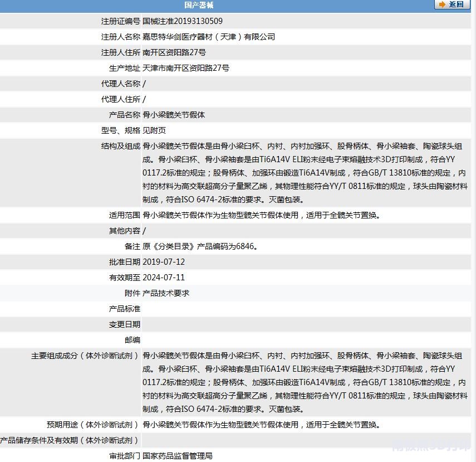Click the 结构及组成 row label

click(x=121, y=146)
